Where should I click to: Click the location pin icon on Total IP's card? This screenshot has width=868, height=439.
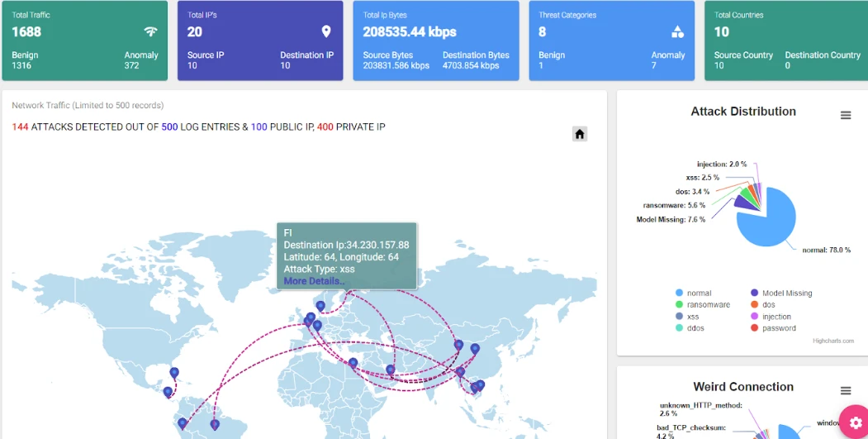click(x=326, y=32)
